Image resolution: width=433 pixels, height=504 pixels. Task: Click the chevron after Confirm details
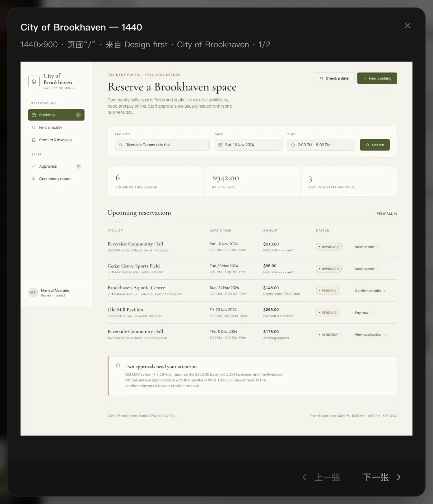coord(384,291)
